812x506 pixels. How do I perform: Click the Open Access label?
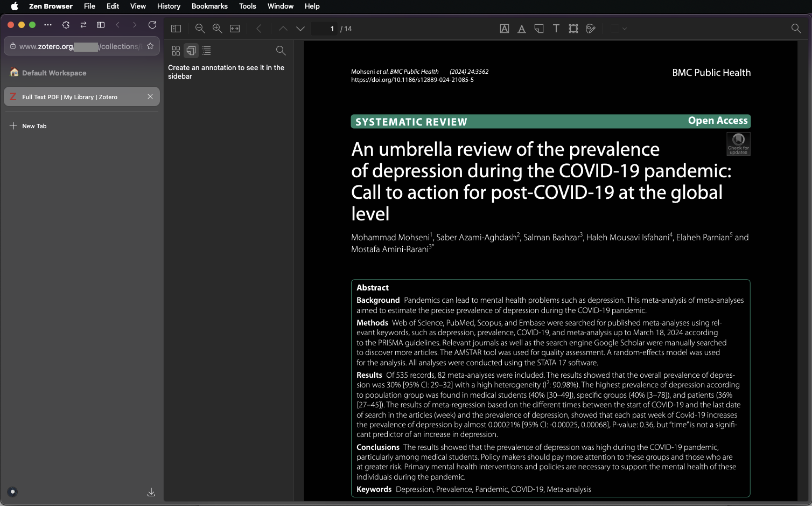(x=718, y=121)
